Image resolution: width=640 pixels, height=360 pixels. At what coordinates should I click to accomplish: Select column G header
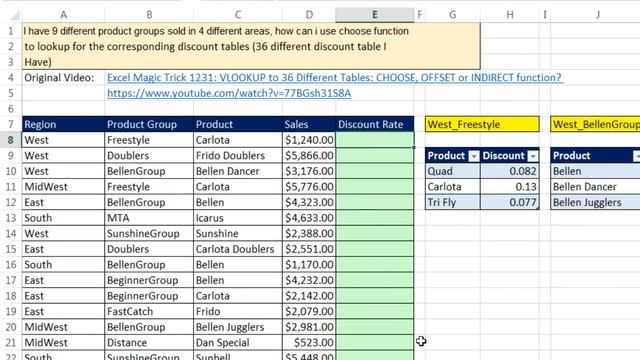(453, 15)
